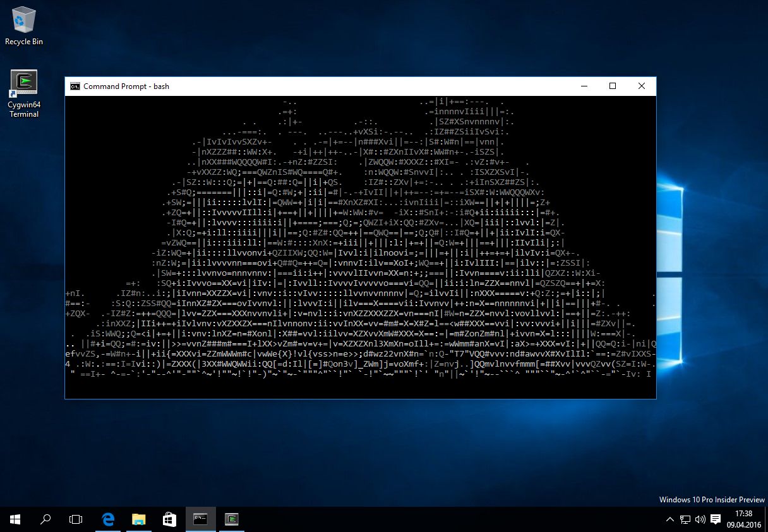The height and width of the screenshot is (532, 768).
Task: Open network status tray icon
Action: [685, 519]
